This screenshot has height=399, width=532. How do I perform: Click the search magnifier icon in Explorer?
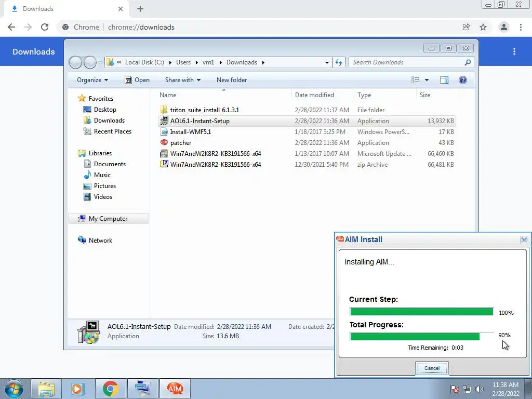point(468,62)
